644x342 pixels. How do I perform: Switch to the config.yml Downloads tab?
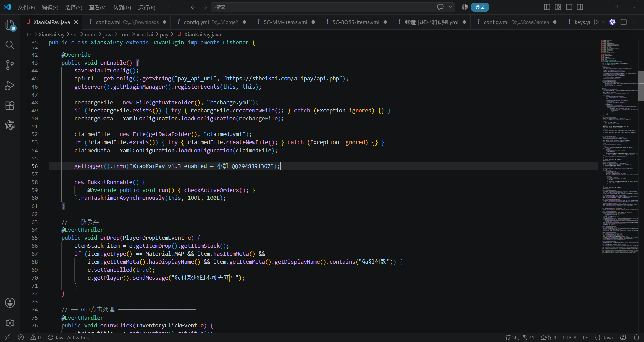pos(127,22)
